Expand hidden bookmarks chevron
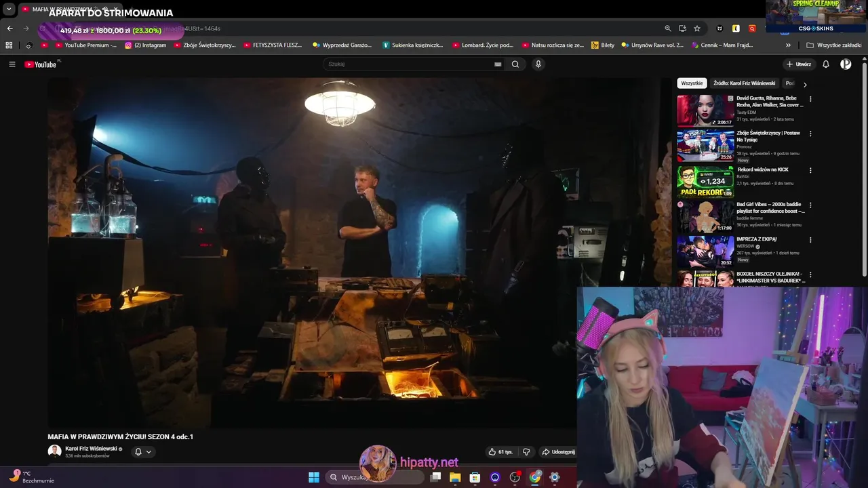Screen dimensions: 868x488 788,45
